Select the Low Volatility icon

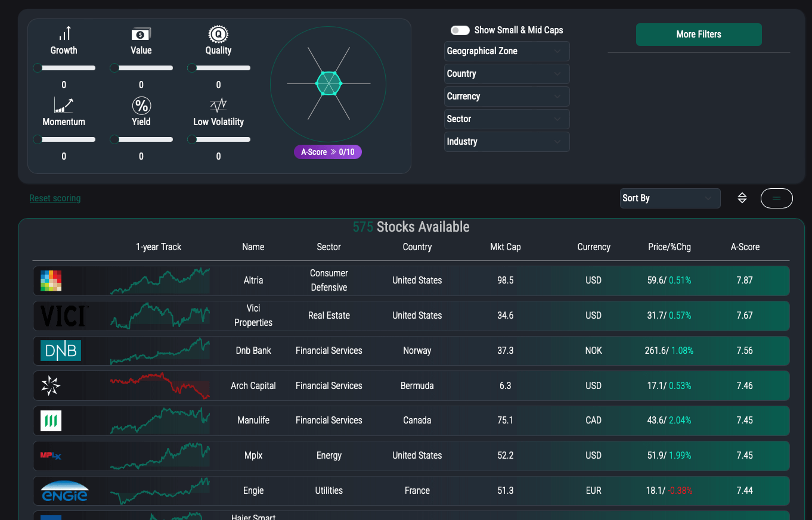click(x=218, y=106)
